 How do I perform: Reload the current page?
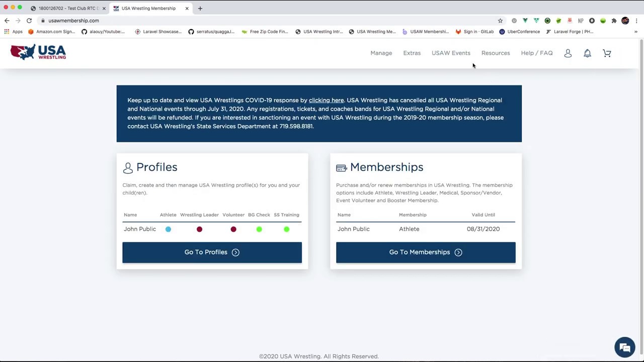click(x=29, y=21)
